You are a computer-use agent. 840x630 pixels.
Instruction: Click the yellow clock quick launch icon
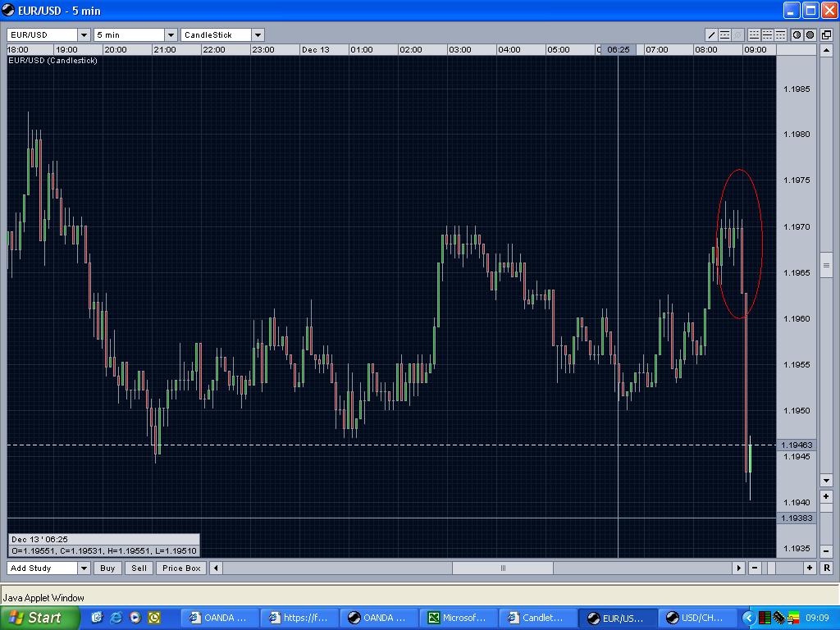[x=154, y=618]
